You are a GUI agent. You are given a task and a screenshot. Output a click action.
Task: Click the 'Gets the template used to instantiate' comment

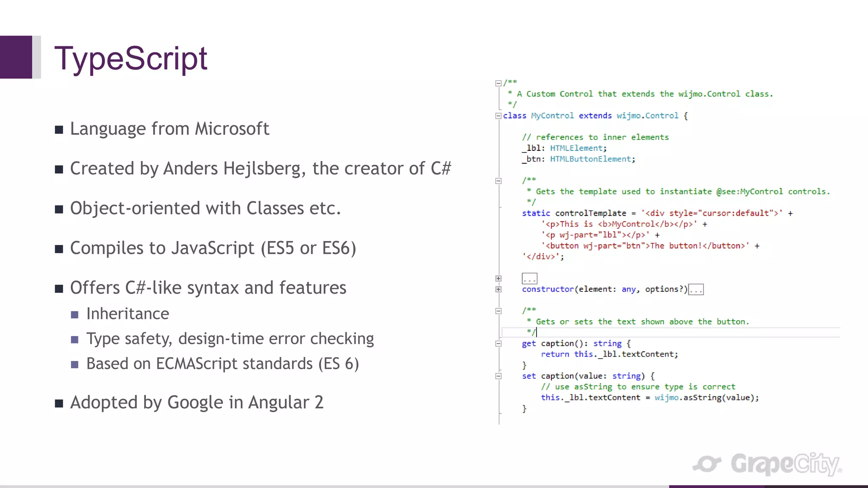click(678, 191)
